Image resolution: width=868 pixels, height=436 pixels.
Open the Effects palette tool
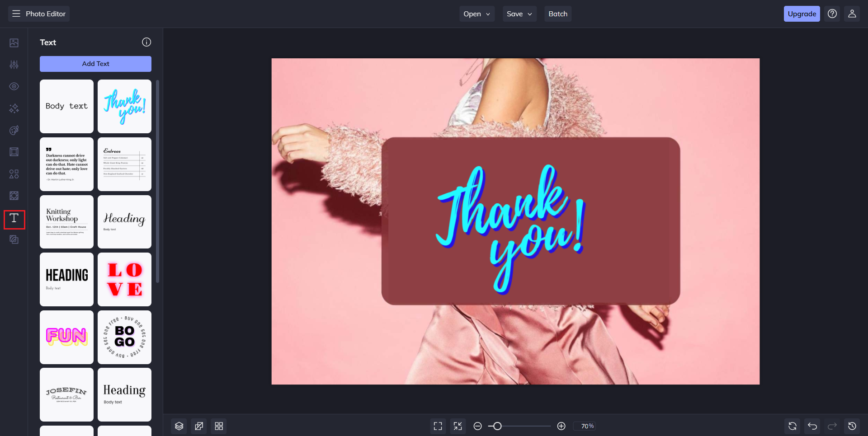[x=14, y=130]
